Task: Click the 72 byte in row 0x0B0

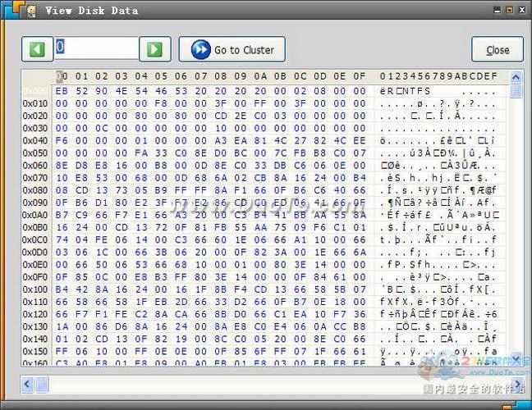Action: pyautogui.click(x=161, y=227)
